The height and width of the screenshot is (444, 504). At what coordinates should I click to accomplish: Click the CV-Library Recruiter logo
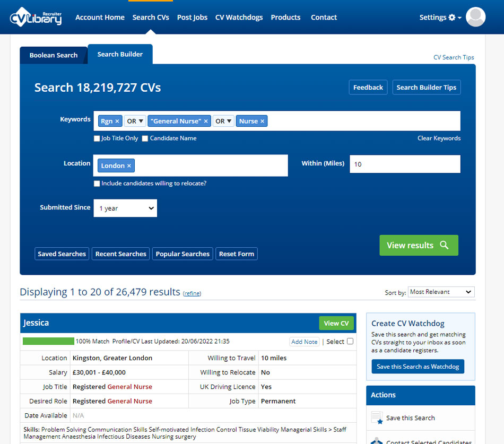(36, 17)
